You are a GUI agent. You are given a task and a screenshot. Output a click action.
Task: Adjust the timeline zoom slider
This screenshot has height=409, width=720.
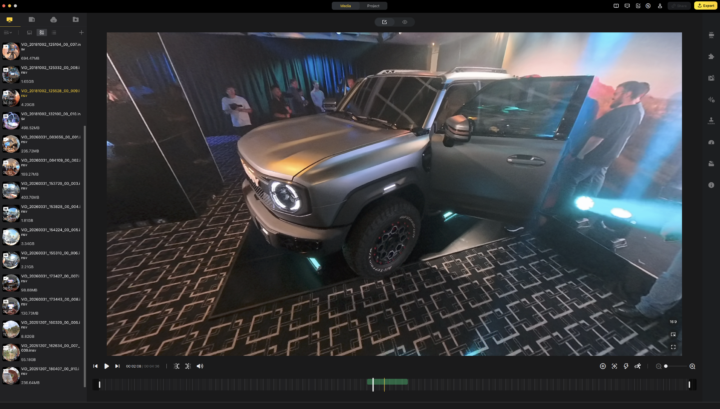[x=676, y=366]
